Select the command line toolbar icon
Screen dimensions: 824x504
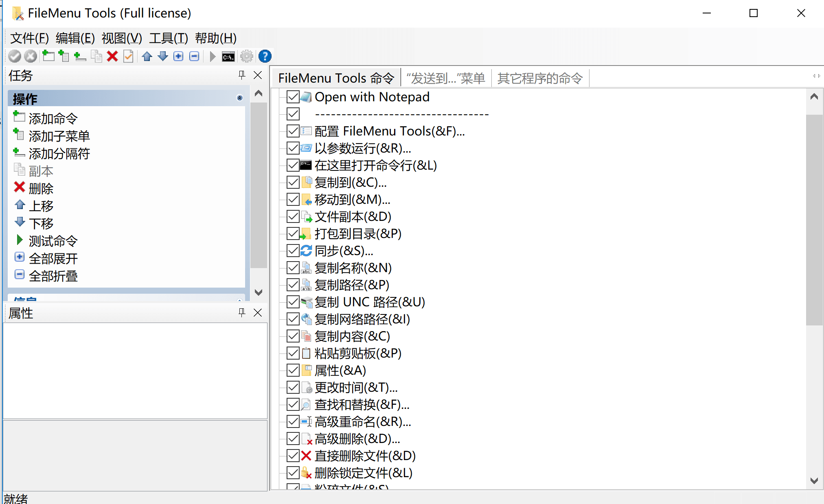tap(228, 56)
